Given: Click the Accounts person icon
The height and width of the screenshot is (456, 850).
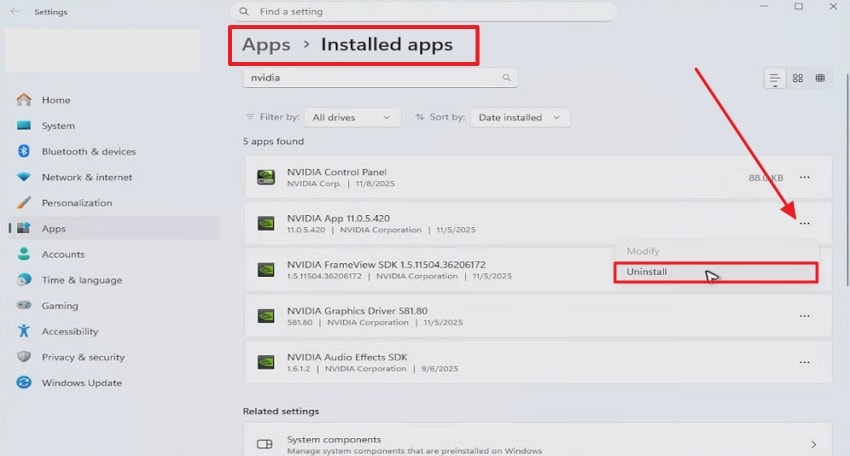Looking at the screenshot, I should pos(23,254).
